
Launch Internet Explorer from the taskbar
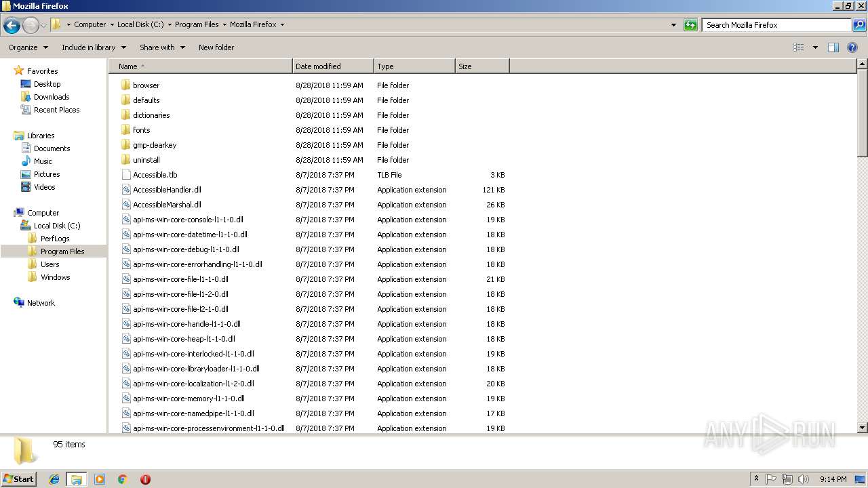(54, 479)
